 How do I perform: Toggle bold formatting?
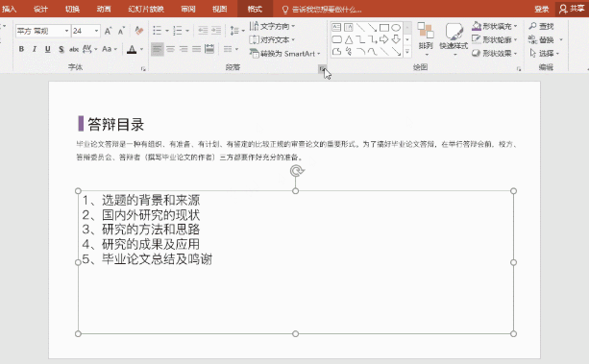[x=21, y=49]
